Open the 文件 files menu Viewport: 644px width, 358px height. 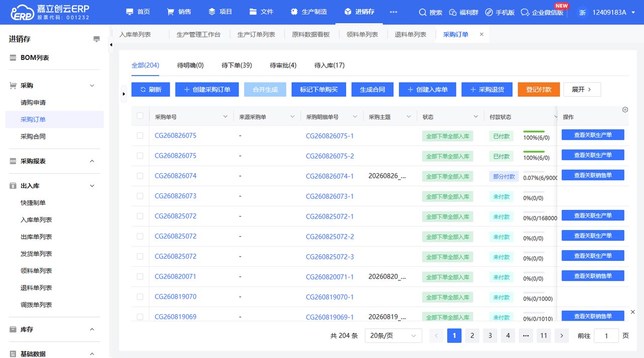[261, 12]
